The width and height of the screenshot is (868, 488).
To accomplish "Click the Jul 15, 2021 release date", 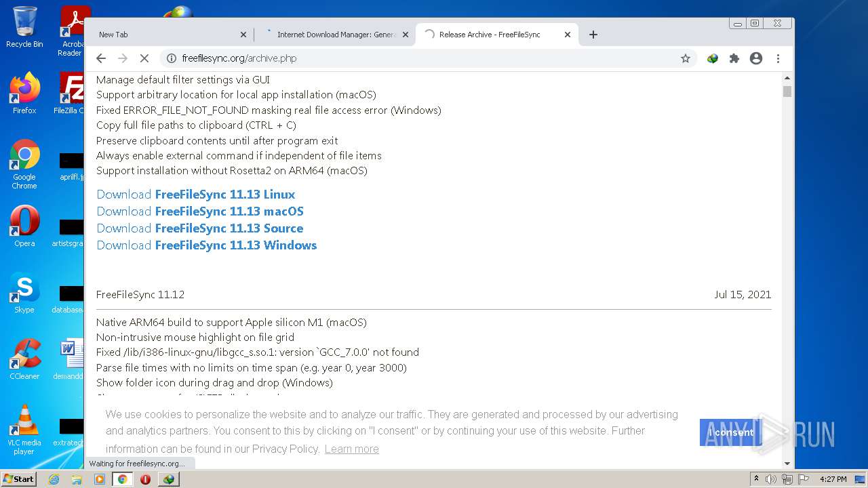I will click(x=743, y=295).
